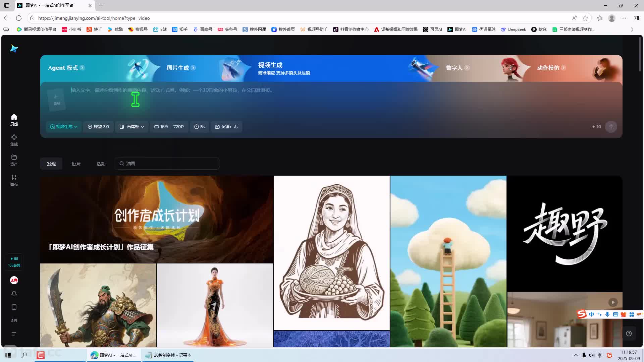
Task: Open the 16:9 720P ratio settings
Action: 169,127
